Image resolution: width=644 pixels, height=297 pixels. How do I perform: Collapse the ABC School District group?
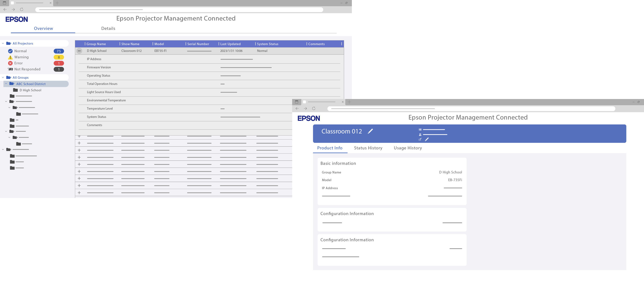click(x=6, y=84)
